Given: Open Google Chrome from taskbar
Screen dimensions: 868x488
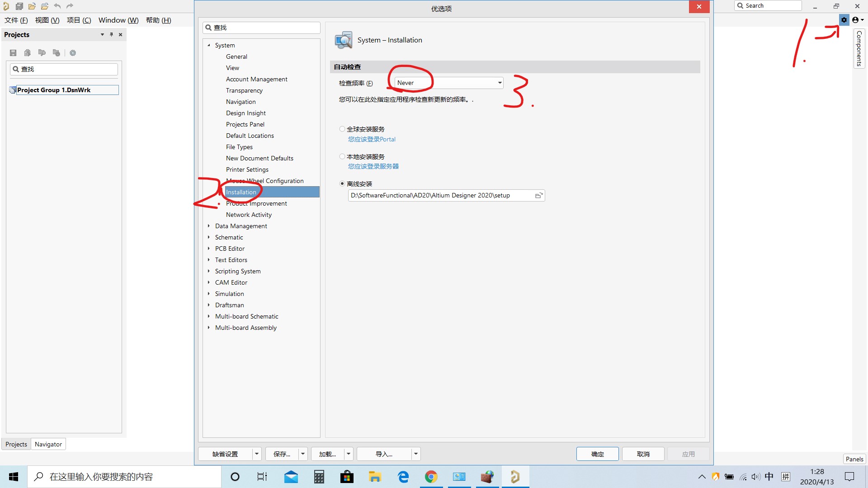Looking at the screenshot, I should 431,477.
